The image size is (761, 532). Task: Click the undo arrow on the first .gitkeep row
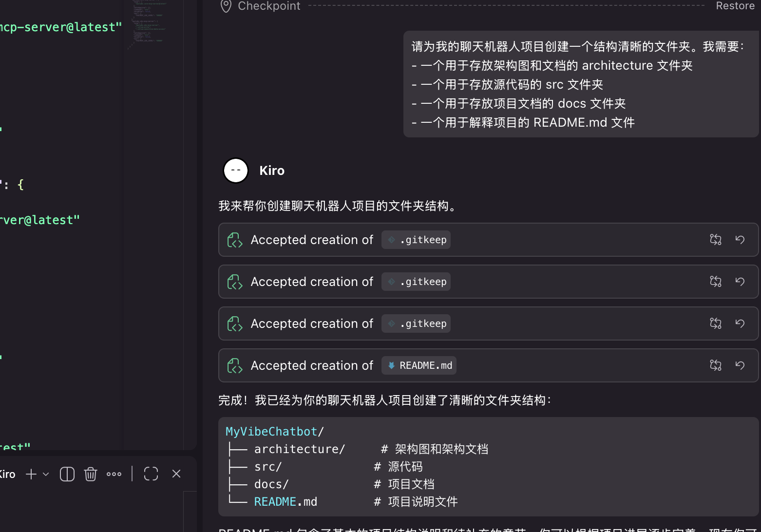point(740,240)
